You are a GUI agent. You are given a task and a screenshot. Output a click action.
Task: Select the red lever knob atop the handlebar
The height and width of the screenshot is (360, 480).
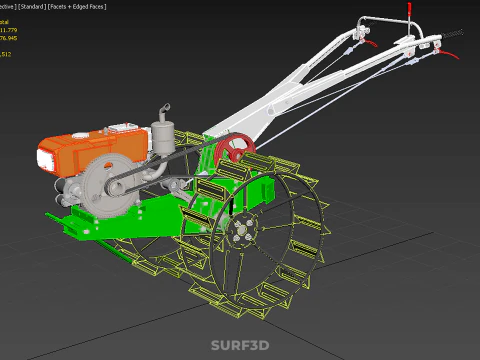point(409,8)
